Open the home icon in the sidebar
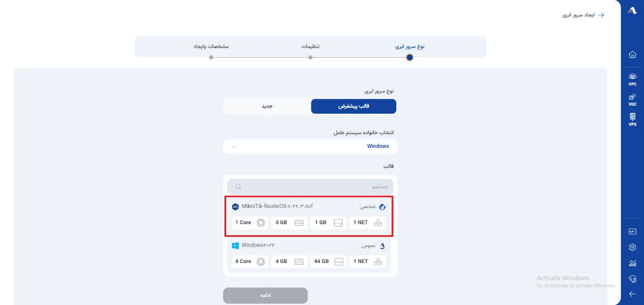Viewport: 644px width, 305px height. [632, 55]
